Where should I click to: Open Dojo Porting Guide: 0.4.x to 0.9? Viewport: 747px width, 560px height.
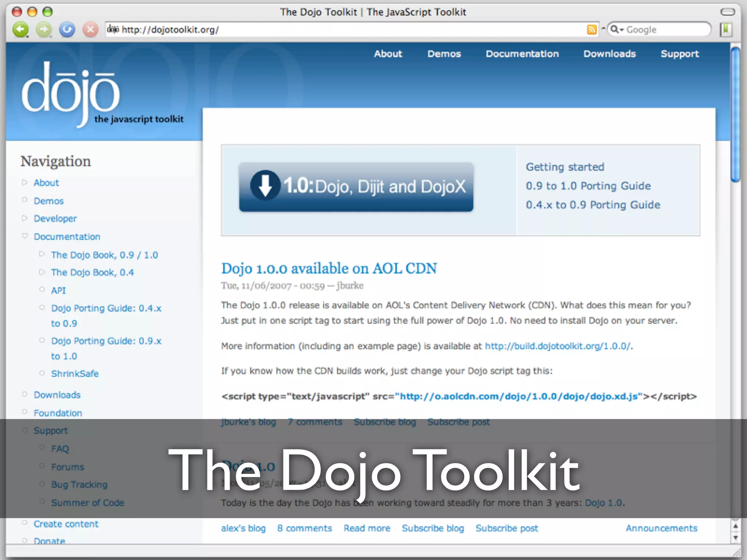[106, 316]
